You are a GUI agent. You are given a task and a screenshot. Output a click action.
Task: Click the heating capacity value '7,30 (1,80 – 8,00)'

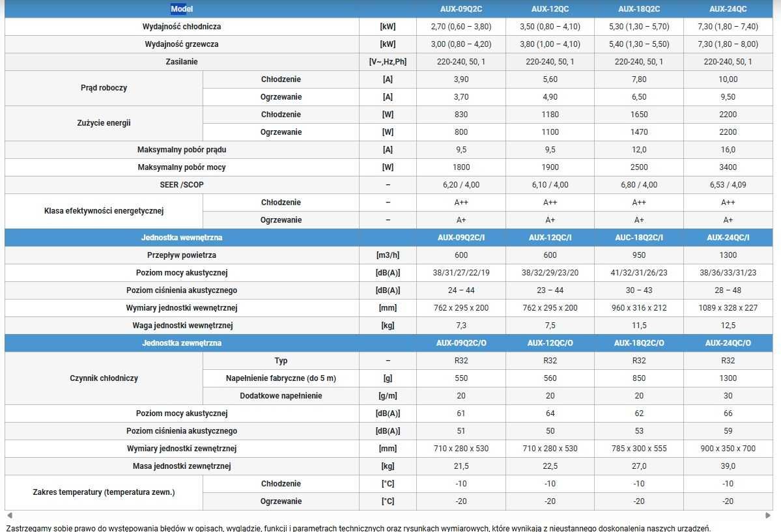click(728, 44)
